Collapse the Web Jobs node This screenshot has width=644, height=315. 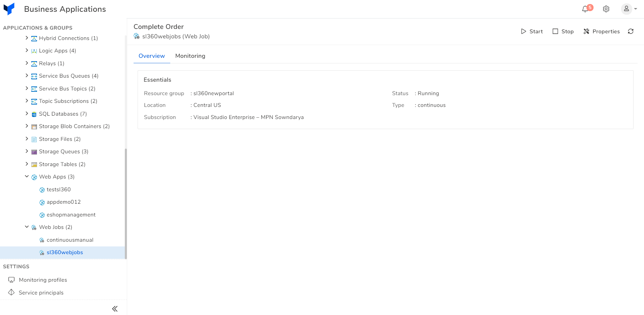(27, 227)
